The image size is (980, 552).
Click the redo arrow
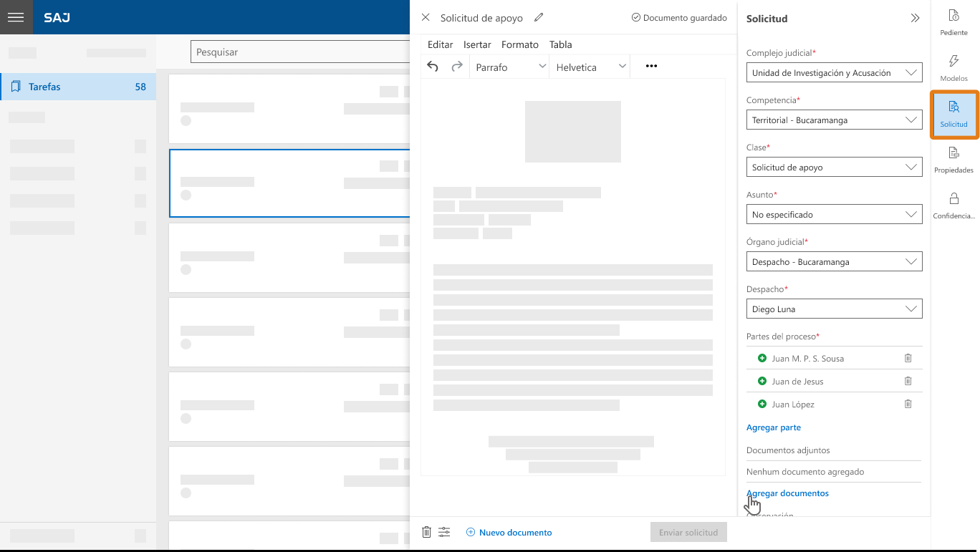(x=456, y=67)
